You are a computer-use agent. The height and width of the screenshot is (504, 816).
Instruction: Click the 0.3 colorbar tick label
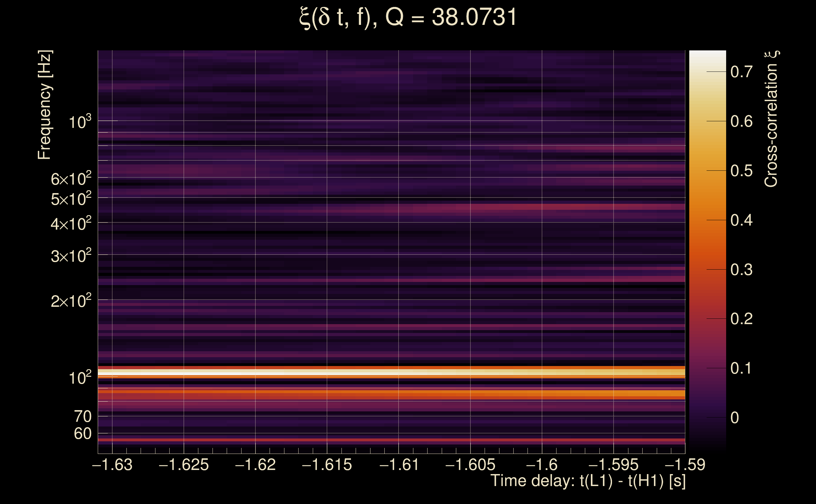741,270
